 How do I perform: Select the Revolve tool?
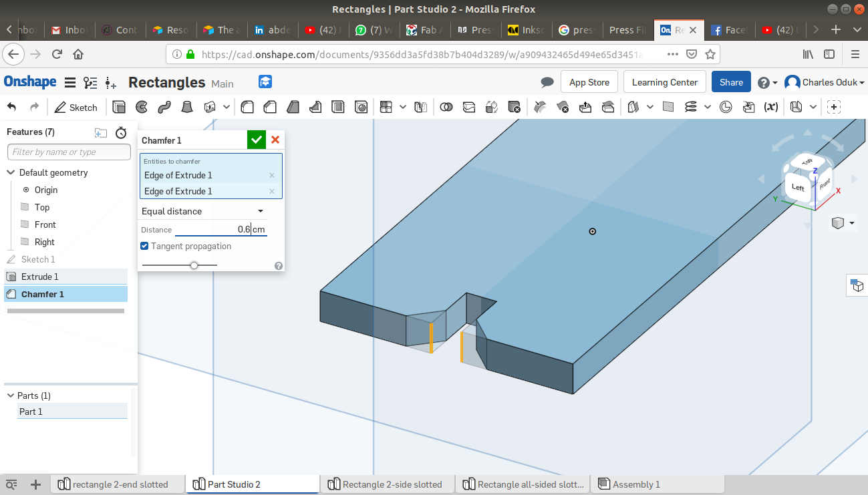142,107
